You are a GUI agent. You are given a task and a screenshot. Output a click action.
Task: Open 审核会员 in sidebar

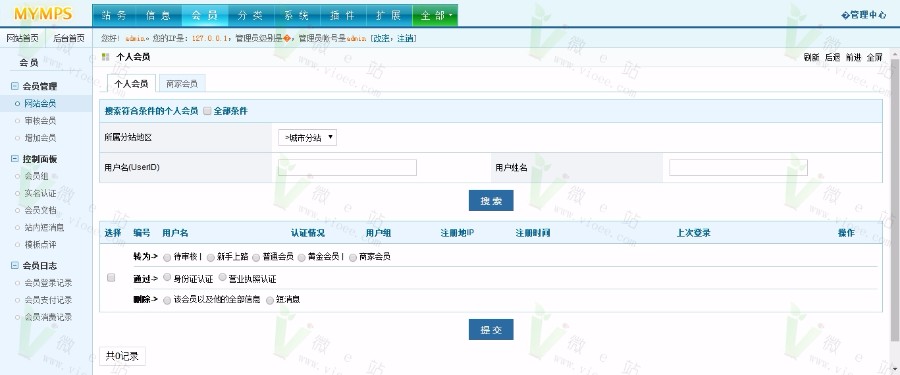(x=40, y=121)
